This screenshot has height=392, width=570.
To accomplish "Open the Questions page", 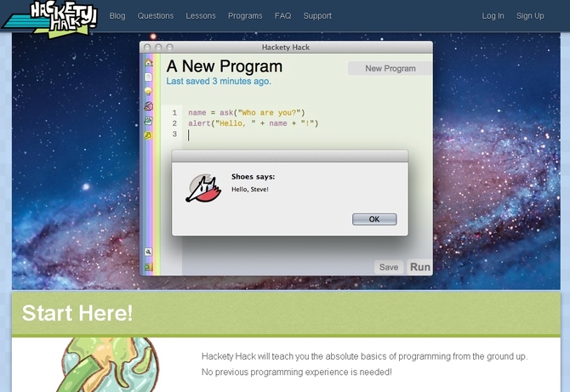I will pos(156,16).
